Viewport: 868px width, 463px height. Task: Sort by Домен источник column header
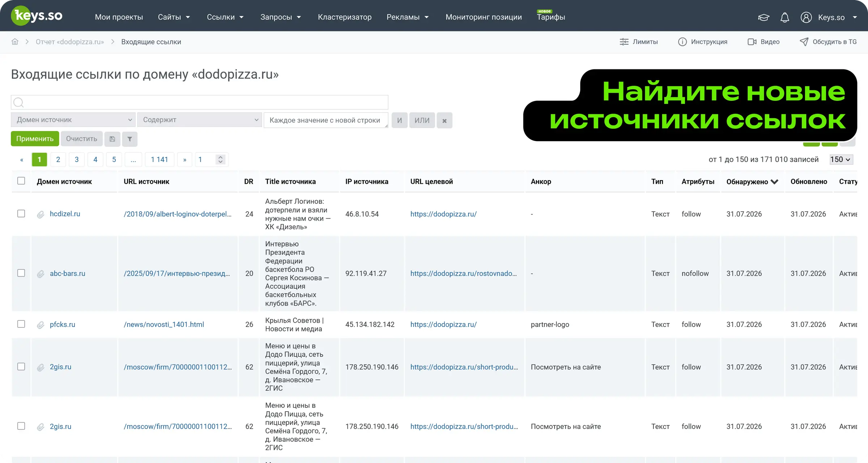click(x=64, y=182)
